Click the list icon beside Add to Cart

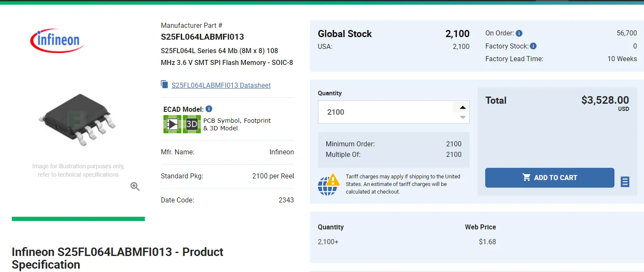point(625,182)
